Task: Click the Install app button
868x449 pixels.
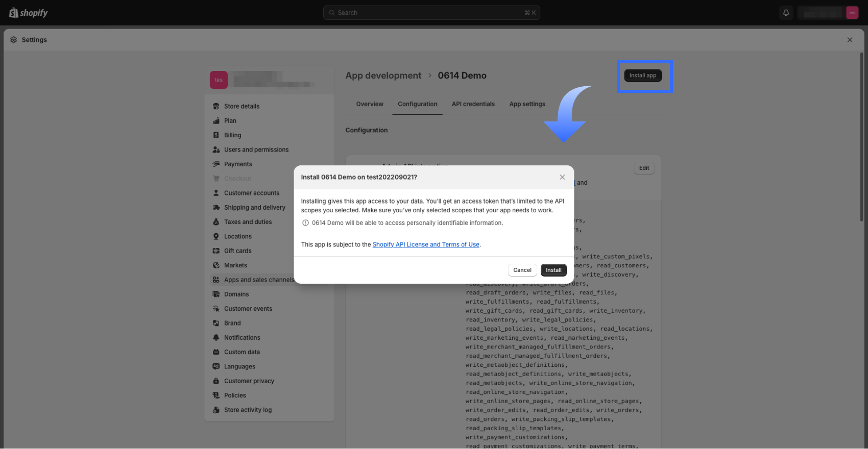Action: pos(643,76)
